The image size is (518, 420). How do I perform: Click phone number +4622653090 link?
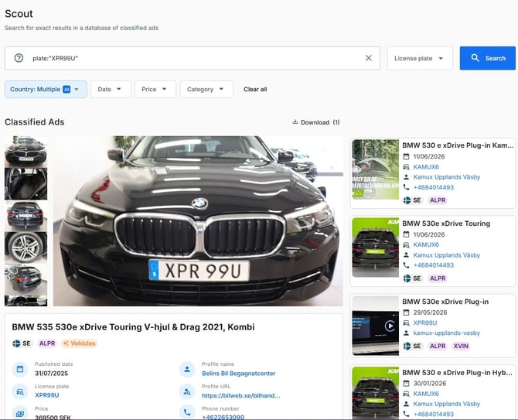point(223,417)
